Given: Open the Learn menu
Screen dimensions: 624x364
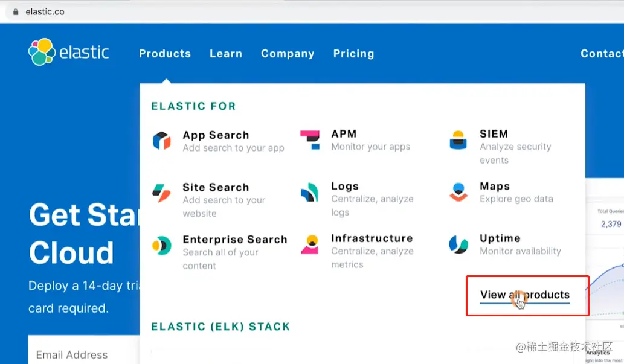Looking at the screenshot, I should [226, 53].
